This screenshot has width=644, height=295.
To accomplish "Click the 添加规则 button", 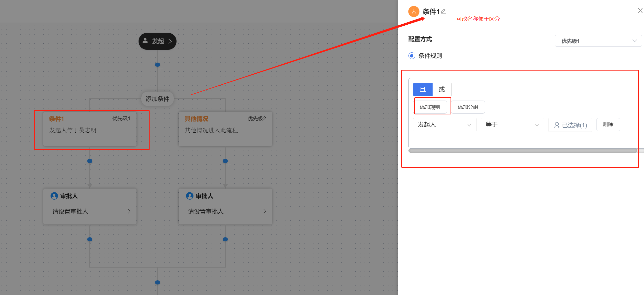I will coord(430,107).
